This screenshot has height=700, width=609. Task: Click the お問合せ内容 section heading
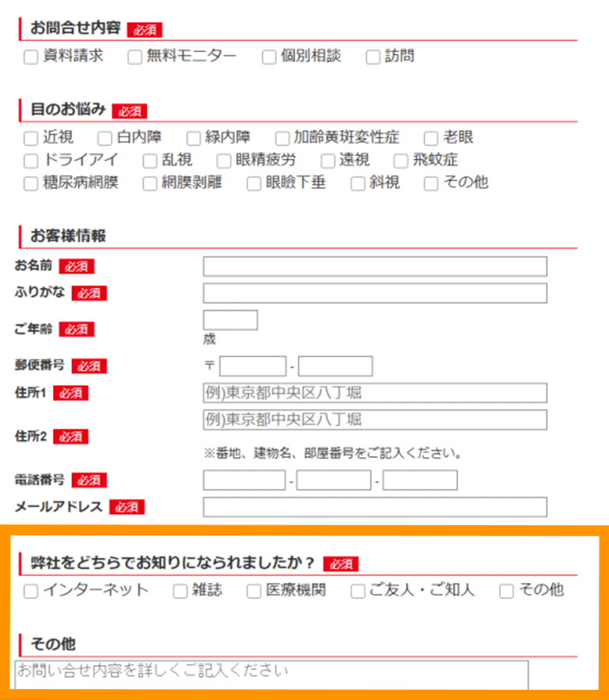point(75,28)
